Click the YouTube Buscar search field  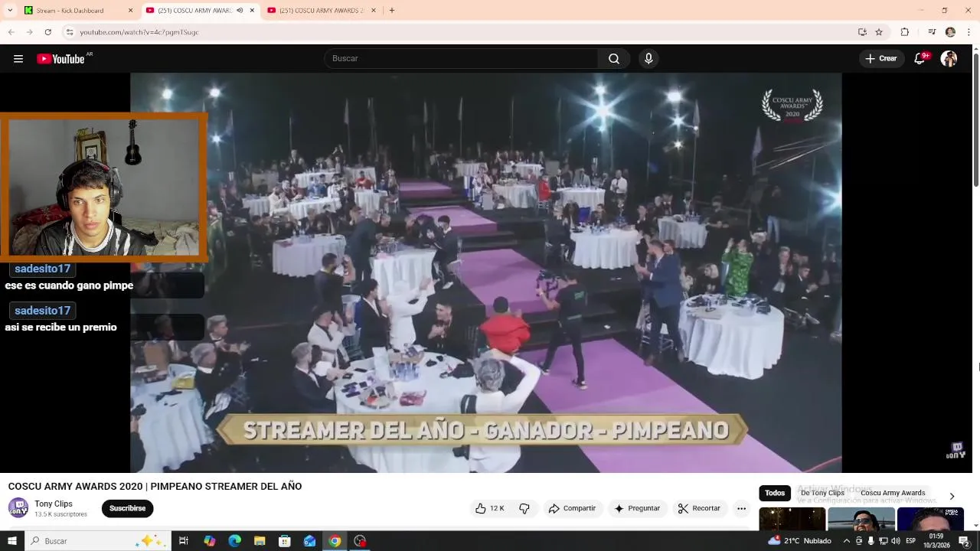461,59
